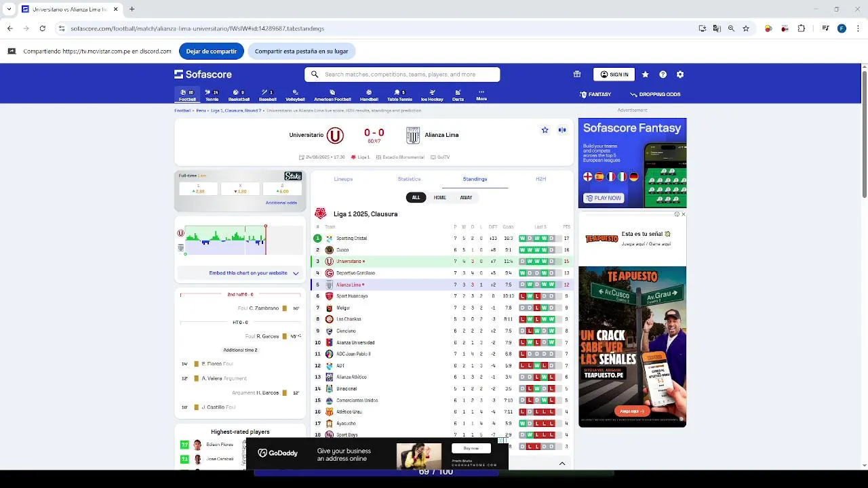Open the tab search dropdown arrow
Image resolution: width=868 pixels, height=488 pixels.
click(9, 9)
